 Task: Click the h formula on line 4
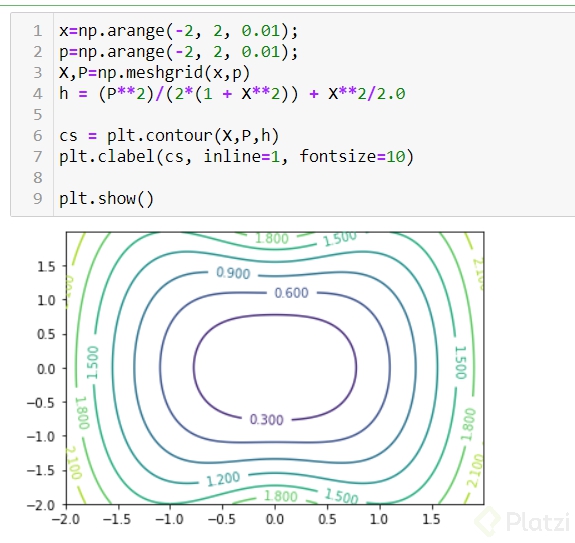pos(232,94)
